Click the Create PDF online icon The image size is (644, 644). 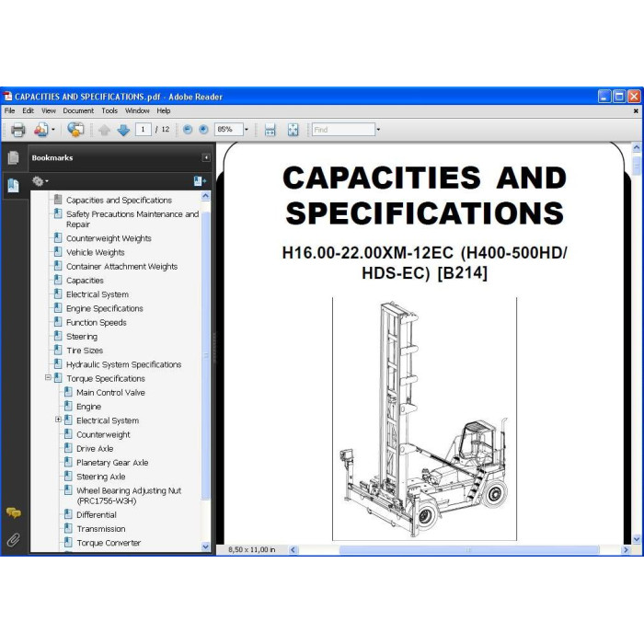(40, 130)
